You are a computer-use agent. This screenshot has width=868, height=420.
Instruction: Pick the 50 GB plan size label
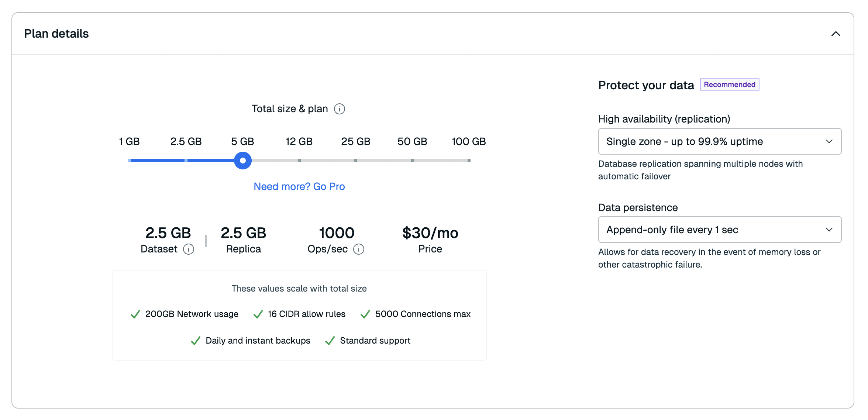pos(412,141)
